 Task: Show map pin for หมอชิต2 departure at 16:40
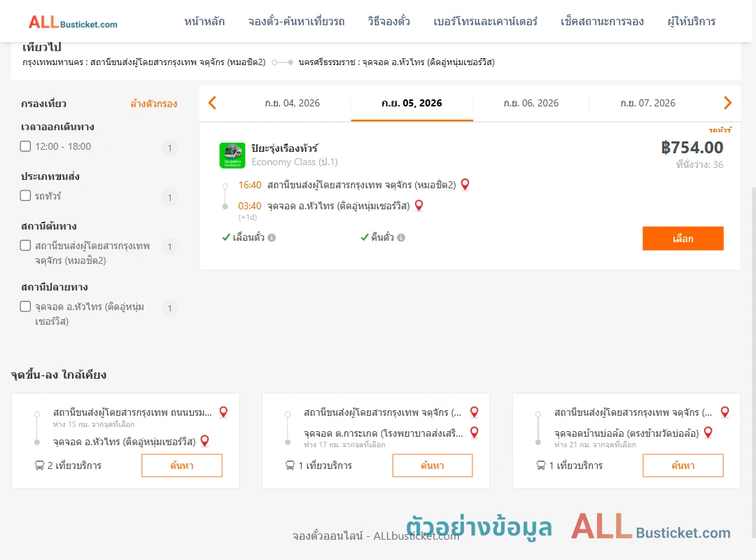[465, 184]
